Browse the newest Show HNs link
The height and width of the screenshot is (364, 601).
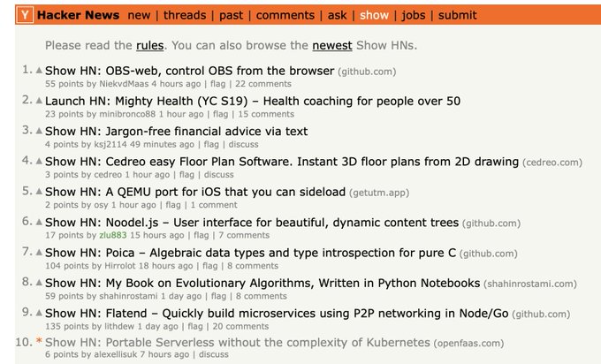click(x=332, y=45)
